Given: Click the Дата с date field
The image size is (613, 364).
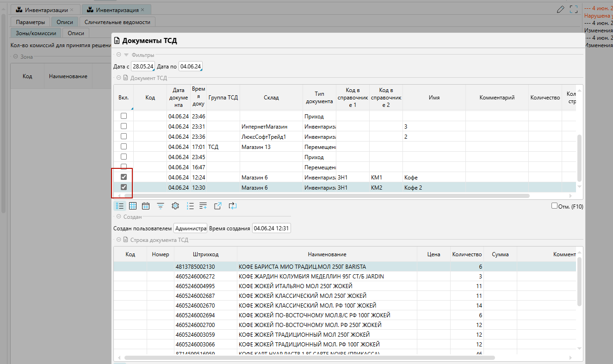Looking at the screenshot, I should coord(142,67).
